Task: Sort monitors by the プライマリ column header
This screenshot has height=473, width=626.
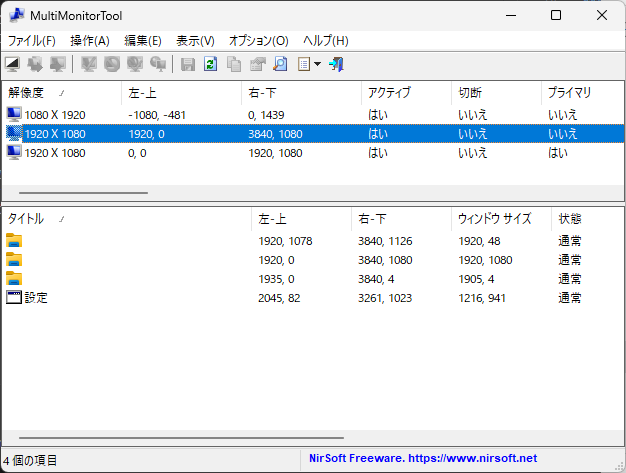Action: [583, 93]
